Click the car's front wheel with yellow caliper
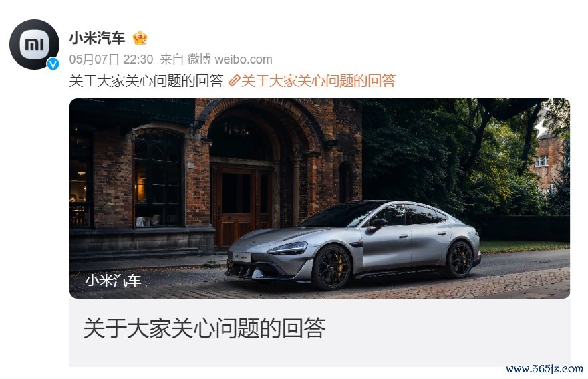Image resolution: width=588 pixels, height=379 pixels. pyautogui.click(x=331, y=267)
